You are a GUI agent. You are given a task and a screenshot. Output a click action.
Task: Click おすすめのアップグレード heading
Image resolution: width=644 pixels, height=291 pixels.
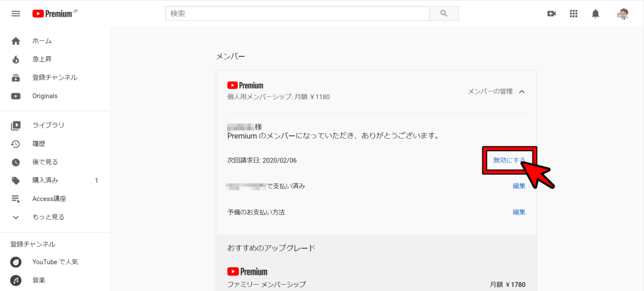271,248
